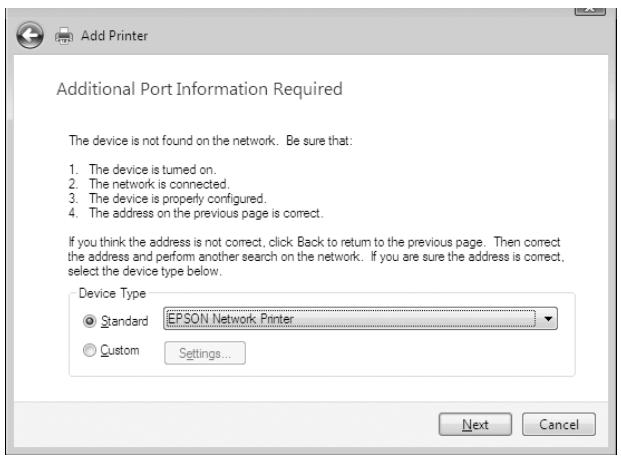Click 'The address on the previous page is correct'
The image size is (621, 456).
206,213
